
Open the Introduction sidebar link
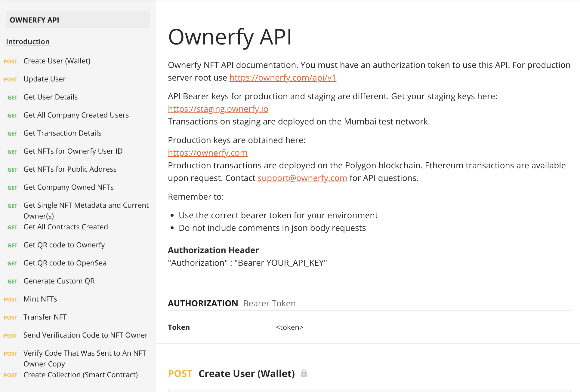28,41
